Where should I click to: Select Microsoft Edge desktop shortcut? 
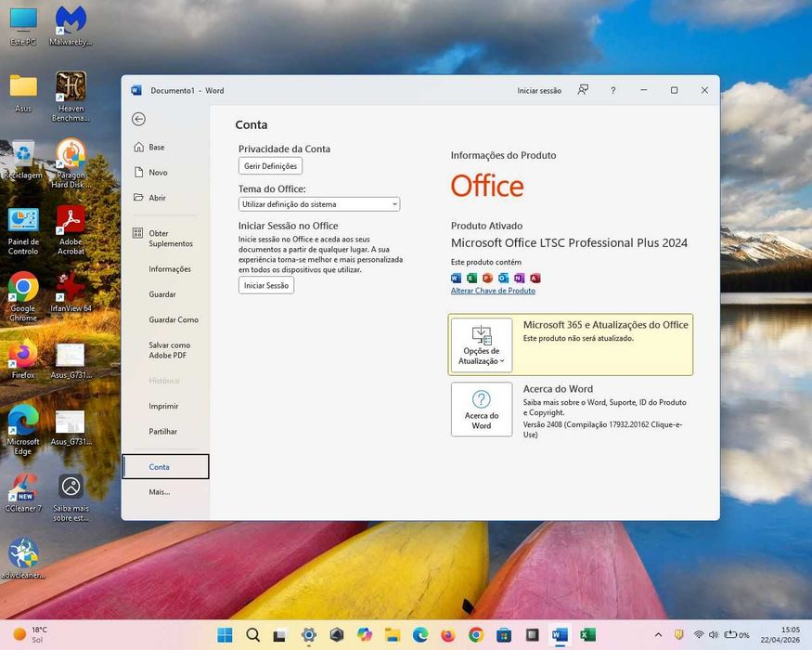[23, 430]
